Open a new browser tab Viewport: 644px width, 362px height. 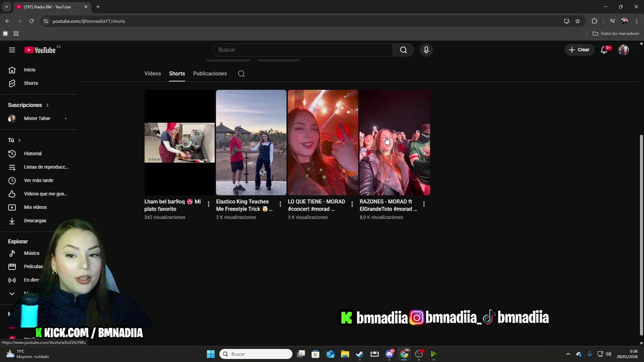pos(98,7)
